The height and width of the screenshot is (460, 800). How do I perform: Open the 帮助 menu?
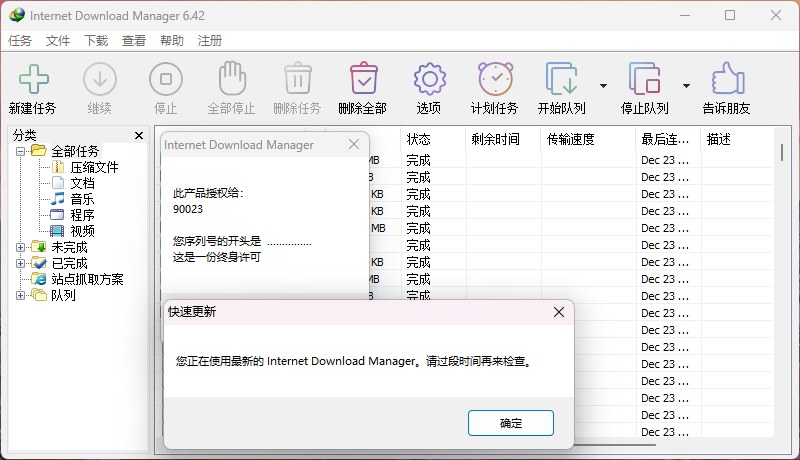tap(171, 41)
